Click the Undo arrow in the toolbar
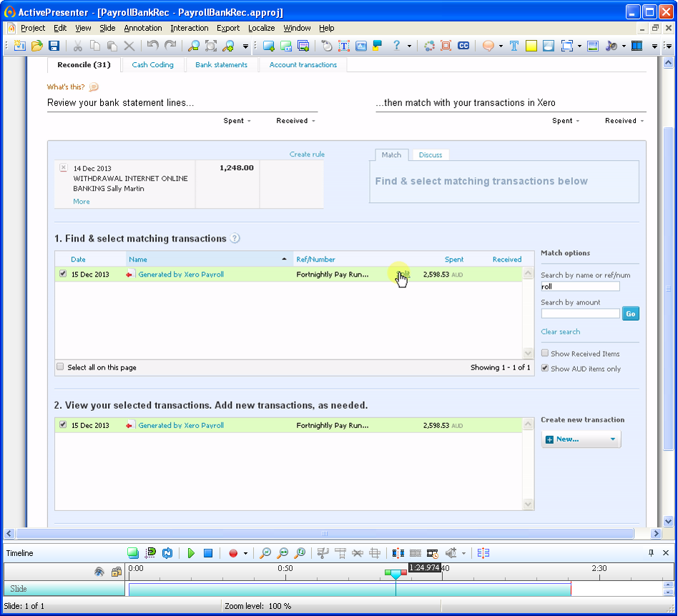 click(152, 46)
